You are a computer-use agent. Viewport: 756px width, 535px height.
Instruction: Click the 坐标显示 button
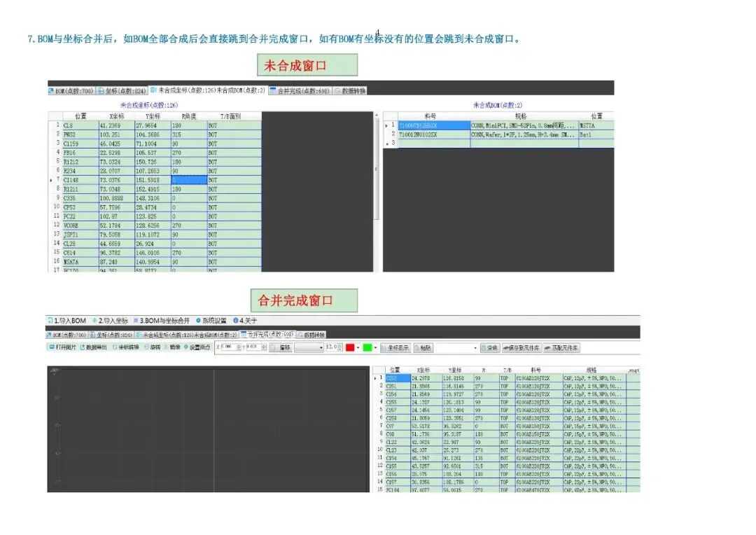point(395,347)
